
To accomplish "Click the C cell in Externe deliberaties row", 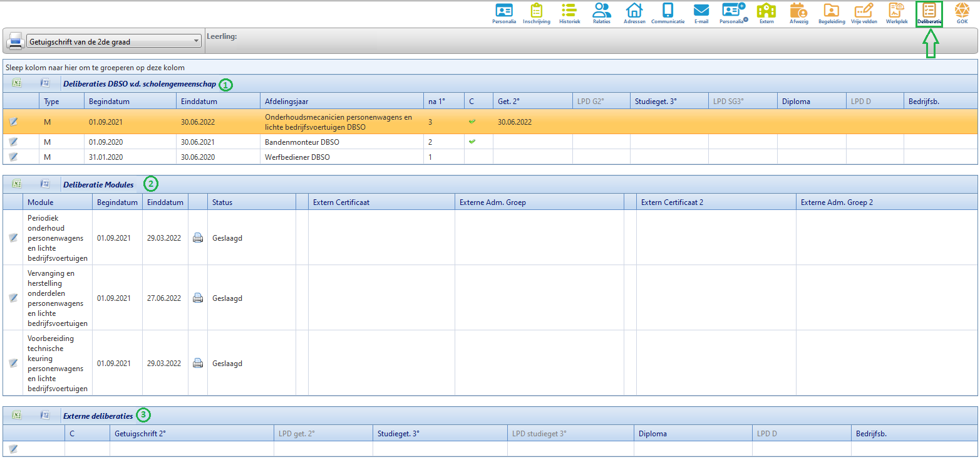I will pos(87,449).
